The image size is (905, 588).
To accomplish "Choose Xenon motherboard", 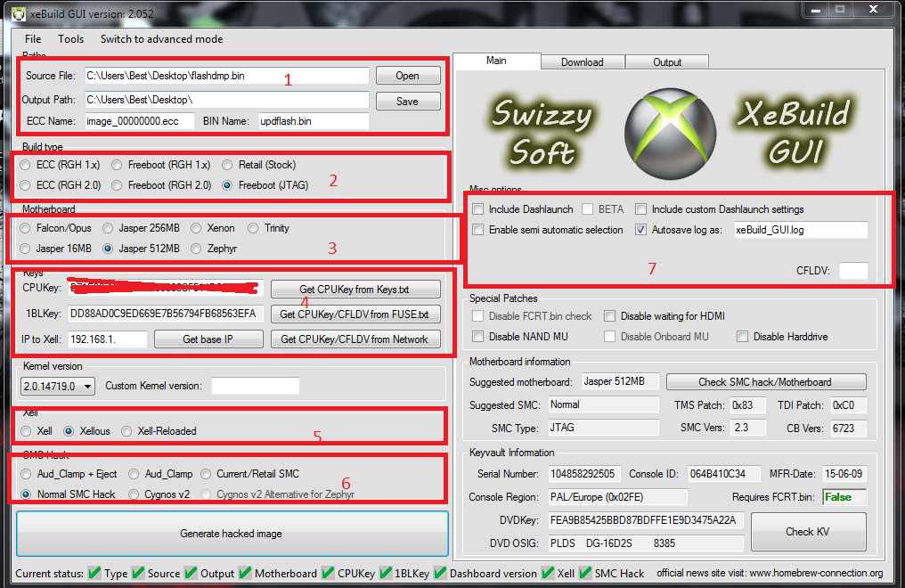I will (213, 228).
